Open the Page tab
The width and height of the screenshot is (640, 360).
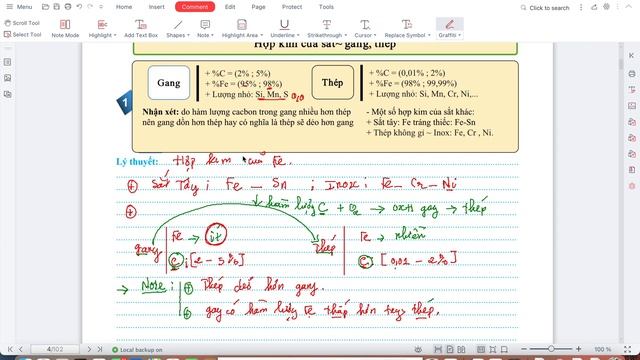258,7
